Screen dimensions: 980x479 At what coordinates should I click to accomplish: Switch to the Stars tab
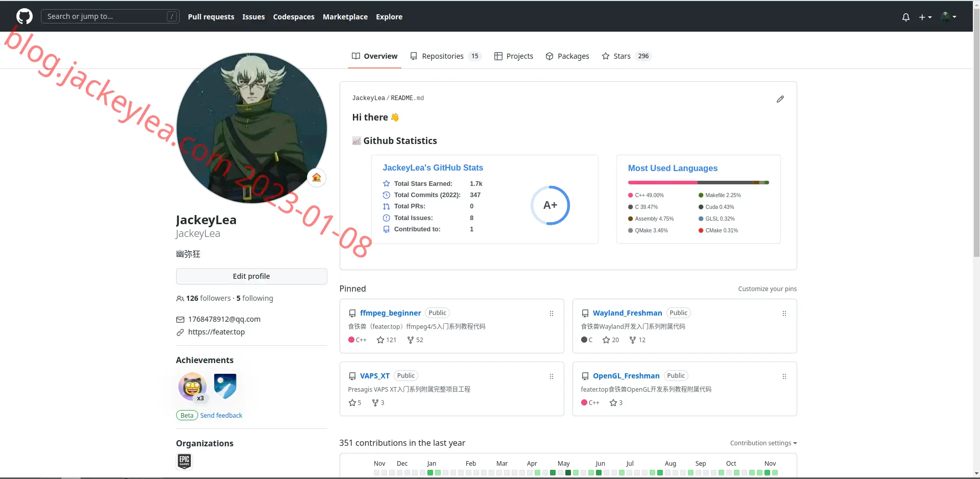pyautogui.click(x=627, y=56)
